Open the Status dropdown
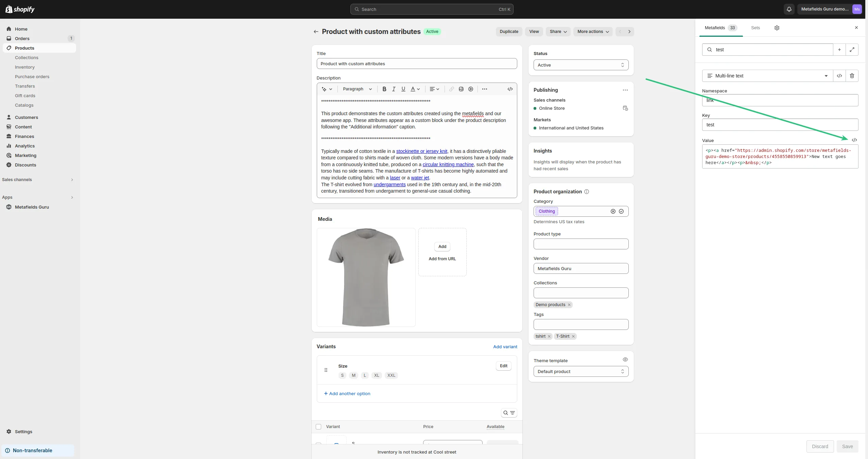Screen dimensions: 868x459 [581, 65]
